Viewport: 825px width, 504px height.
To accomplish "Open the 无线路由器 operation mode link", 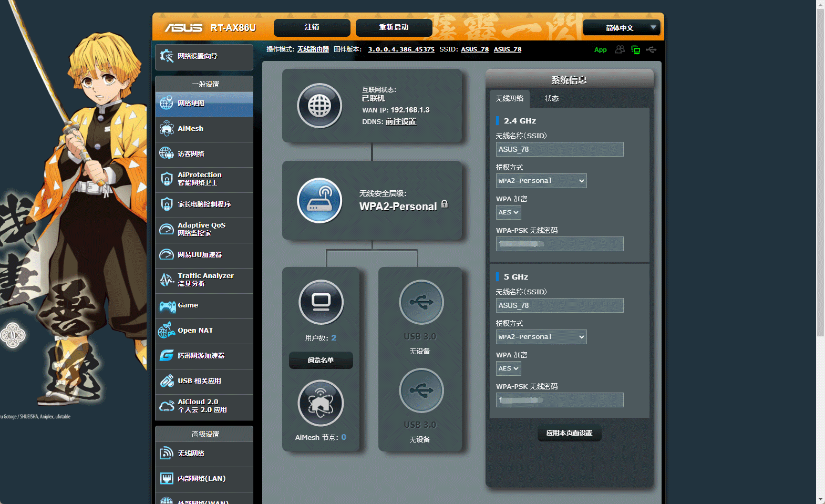I will [313, 49].
